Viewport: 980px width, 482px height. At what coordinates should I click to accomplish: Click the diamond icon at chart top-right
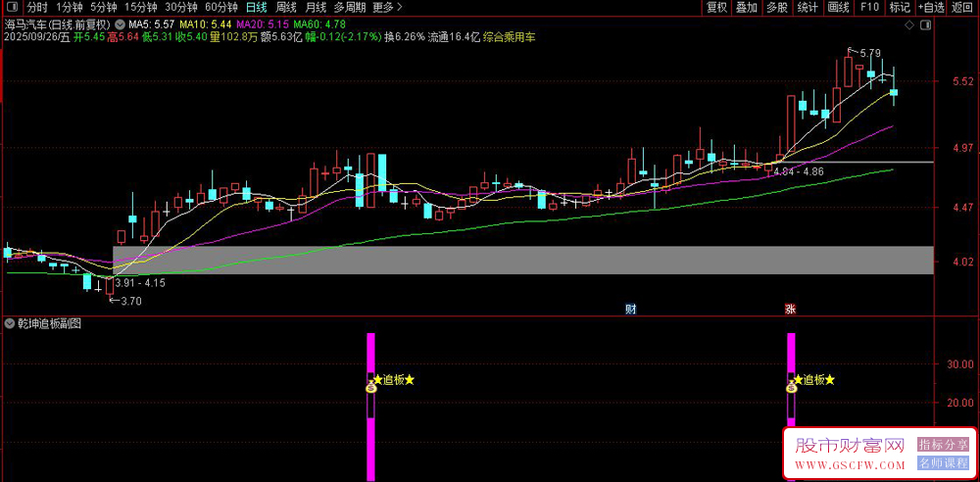click(x=910, y=25)
